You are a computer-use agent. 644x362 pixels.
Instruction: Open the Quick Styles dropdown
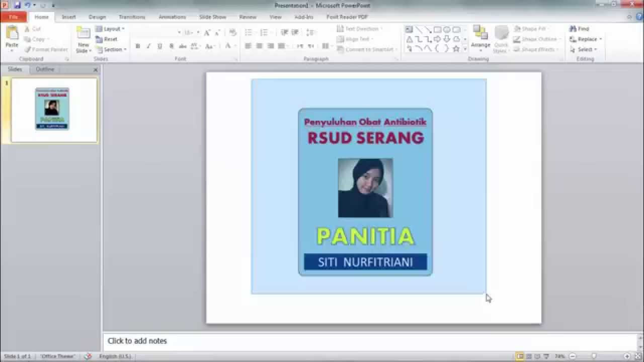click(x=501, y=39)
